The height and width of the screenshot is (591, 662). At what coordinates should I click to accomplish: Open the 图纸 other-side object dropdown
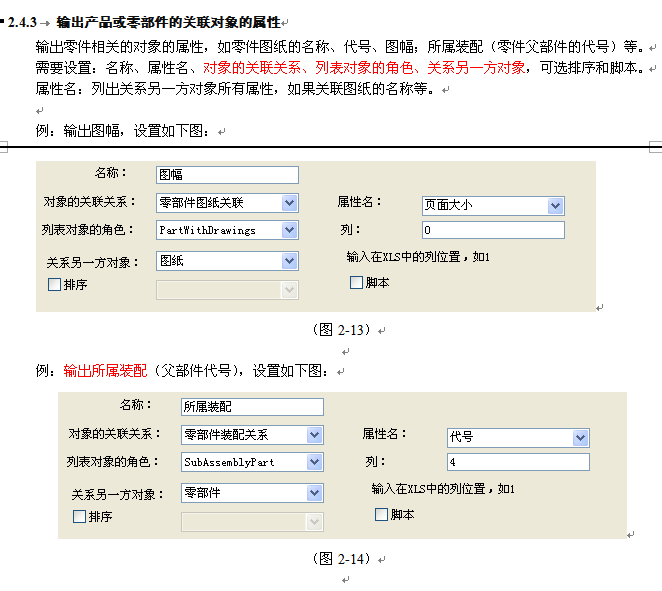pos(289,261)
